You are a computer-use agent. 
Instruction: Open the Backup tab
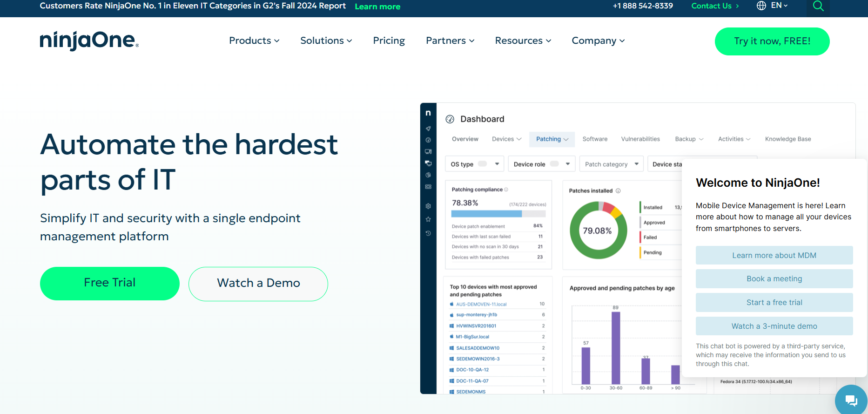689,139
